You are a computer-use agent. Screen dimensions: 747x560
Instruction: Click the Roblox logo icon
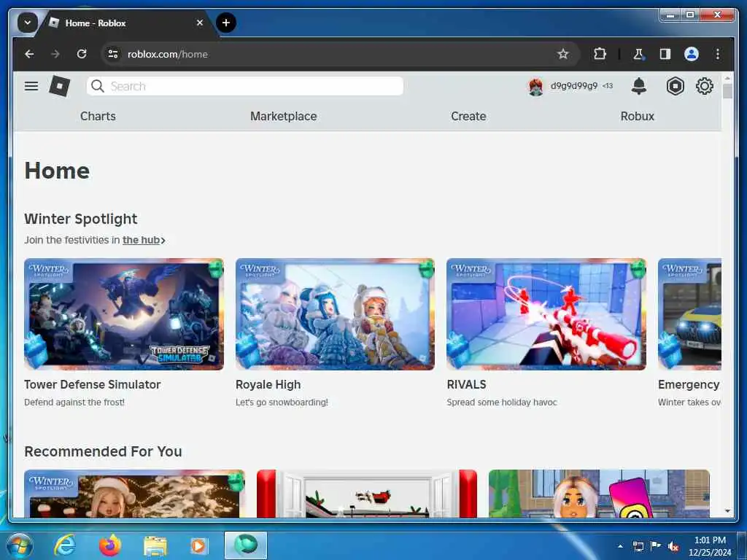pos(60,86)
